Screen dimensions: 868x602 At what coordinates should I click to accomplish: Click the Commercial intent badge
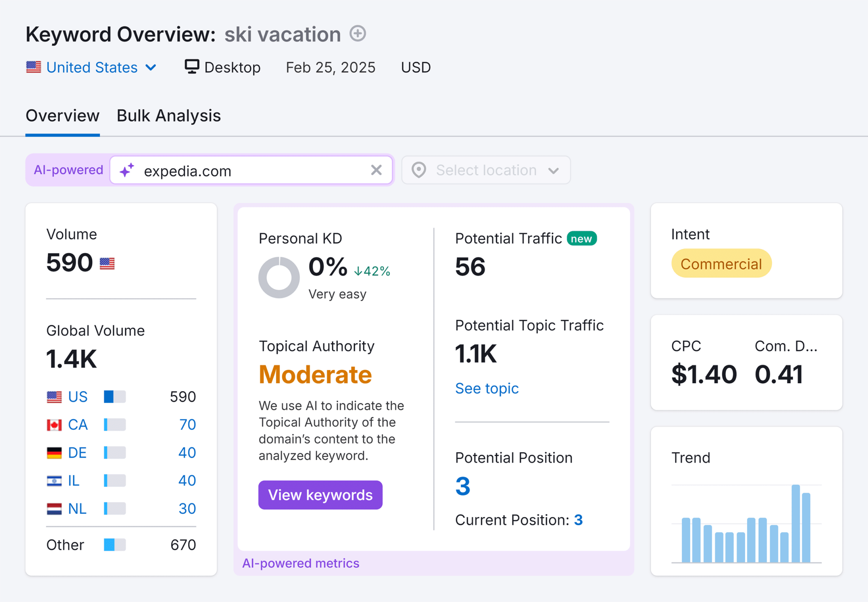pyautogui.click(x=721, y=264)
